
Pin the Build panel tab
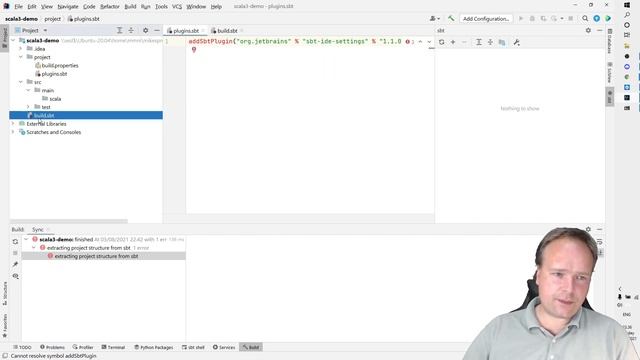pyautogui.click(x=16, y=264)
